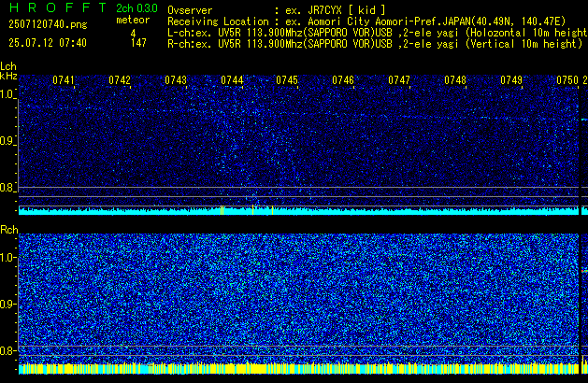
Task: Click the 1.0 tick on Lch axis
Action: pyautogui.click(x=8, y=94)
